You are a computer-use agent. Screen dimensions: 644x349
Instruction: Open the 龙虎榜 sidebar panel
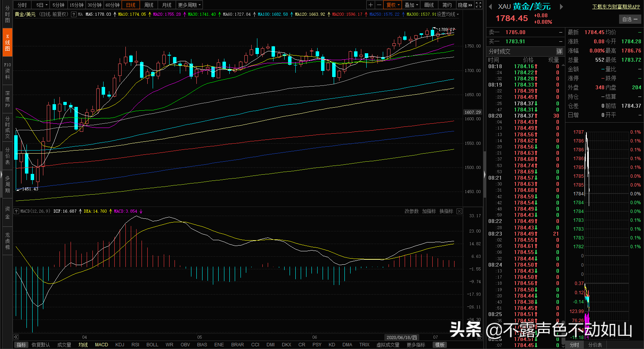pyautogui.click(x=7, y=241)
